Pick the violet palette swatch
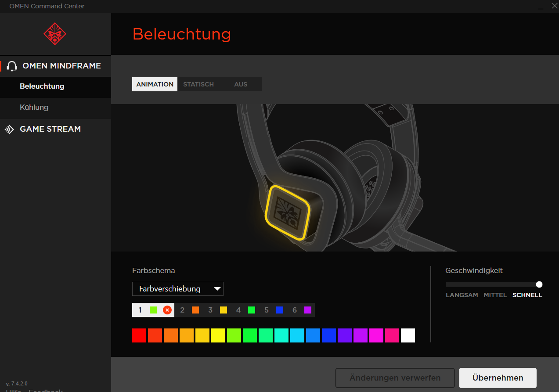The width and height of the screenshot is (559, 392). (x=345, y=335)
